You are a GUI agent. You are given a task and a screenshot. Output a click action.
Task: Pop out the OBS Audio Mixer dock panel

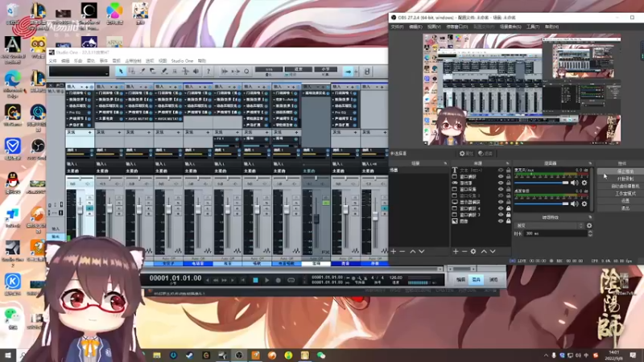point(590,163)
